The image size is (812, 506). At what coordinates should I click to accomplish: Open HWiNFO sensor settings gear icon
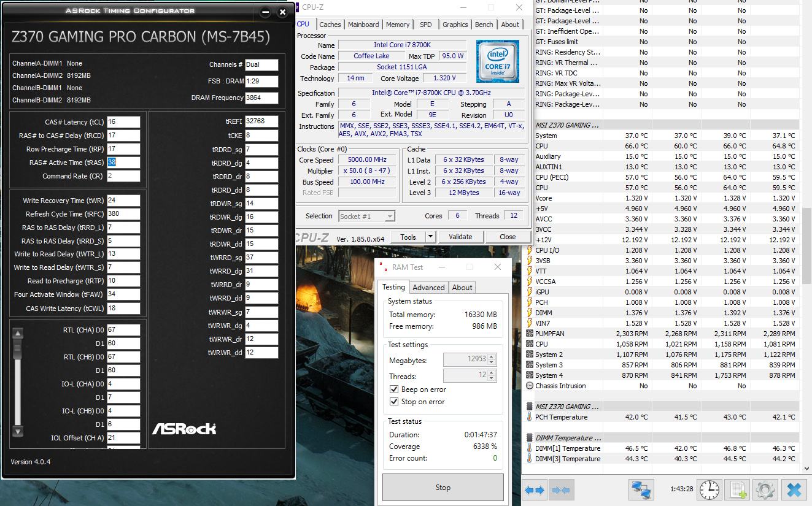[x=764, y=490]
